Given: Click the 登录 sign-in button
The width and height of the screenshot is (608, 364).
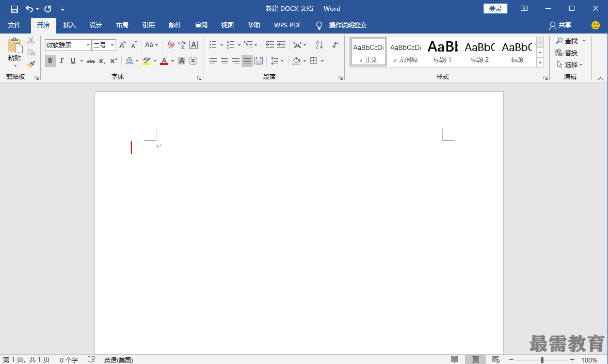Looking at the screenshot, I should tap(495, 9).
